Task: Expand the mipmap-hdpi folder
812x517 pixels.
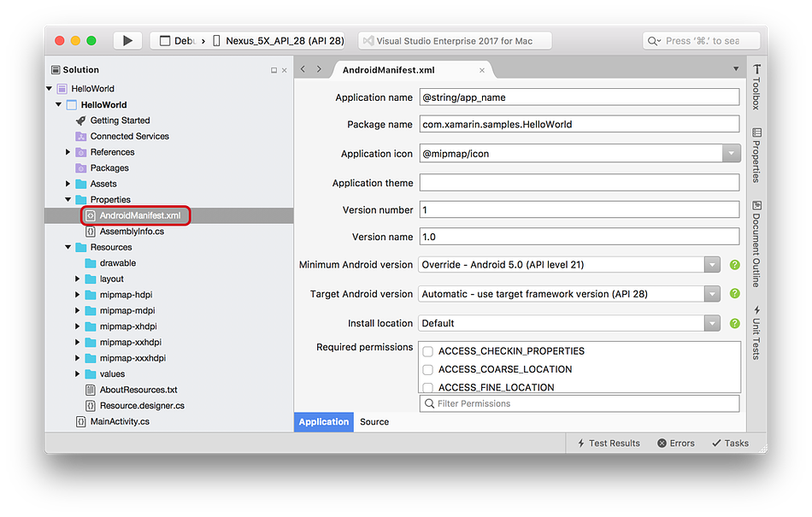Action: coord(77,295)
